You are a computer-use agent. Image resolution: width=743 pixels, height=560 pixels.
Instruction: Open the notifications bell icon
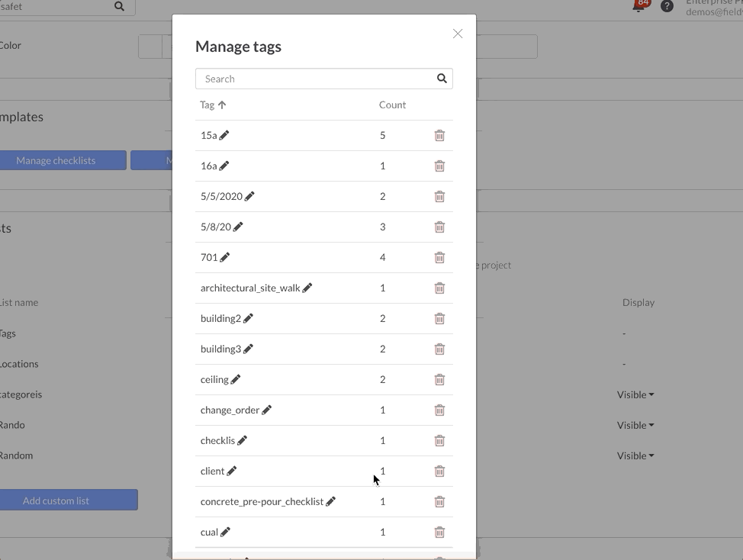pos(639,6)
